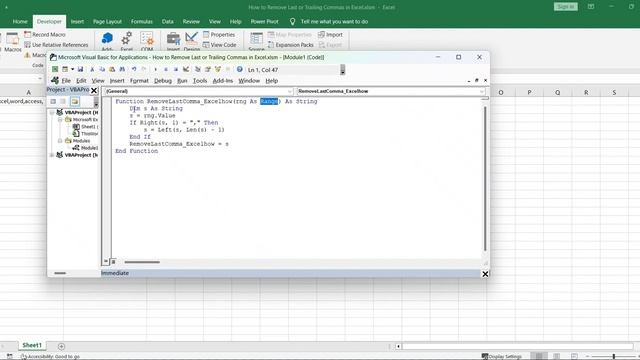Open Project Explorer from the VBA toolbar
The image size is (640, 360).
[198, 69]
